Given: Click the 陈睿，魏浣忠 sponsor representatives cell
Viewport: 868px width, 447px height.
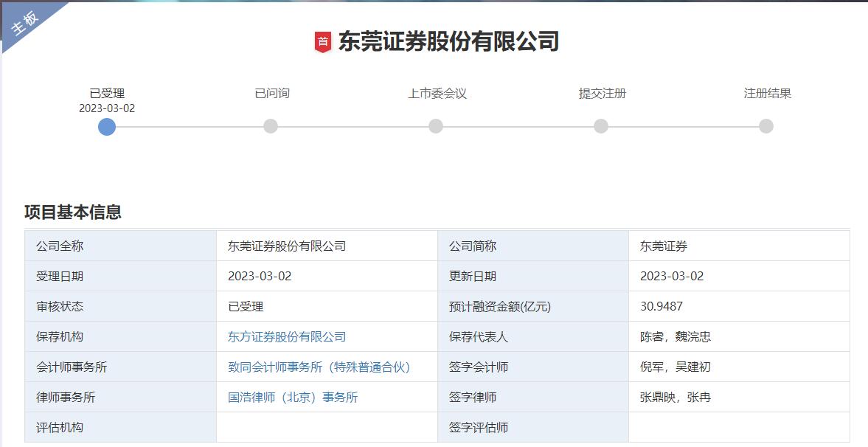Looking at the screenshot, I should tap(676, 337).
